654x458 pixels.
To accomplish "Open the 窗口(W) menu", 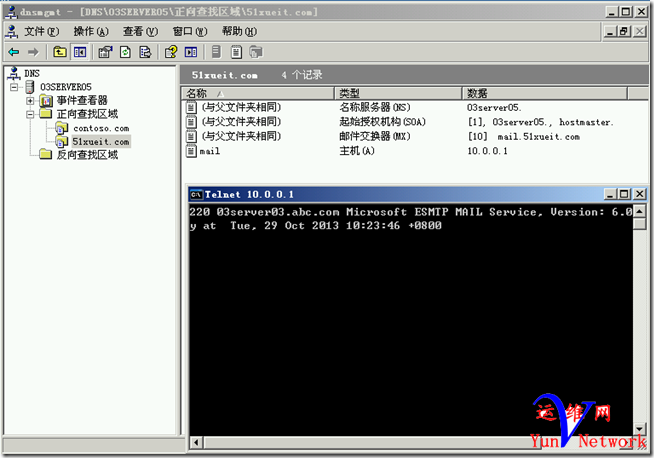I will (x=190, y=31).
